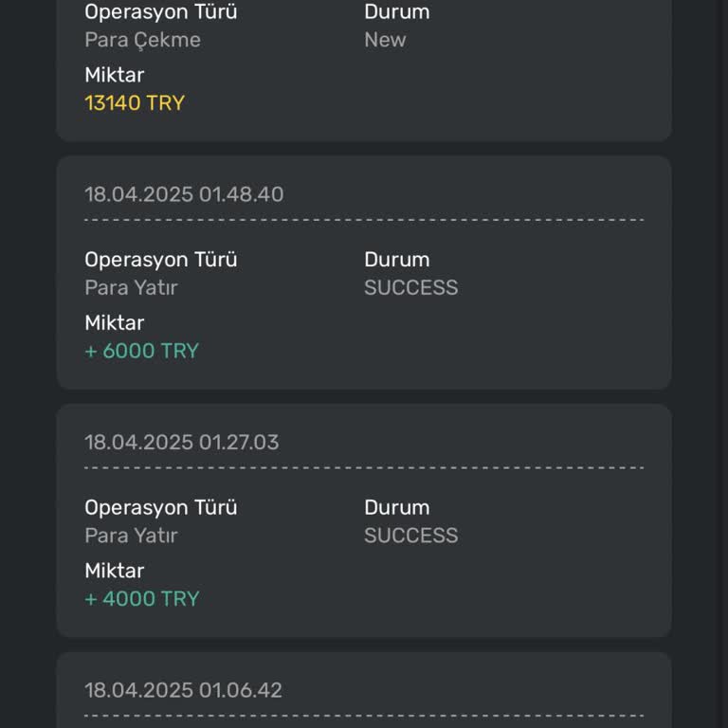
Task: Open the transaction dated 18.04.2025 01.27.03
Action: (x=182, y=443)
